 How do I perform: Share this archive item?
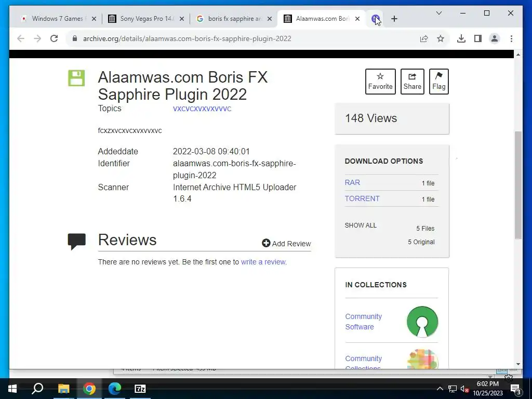[x=412, y=82]
